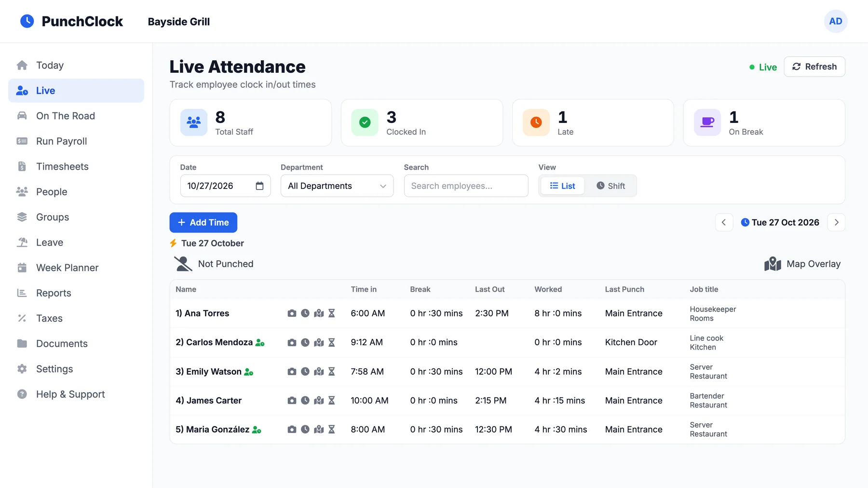Click the name '1) Ana Torres'

pos(203,313)
